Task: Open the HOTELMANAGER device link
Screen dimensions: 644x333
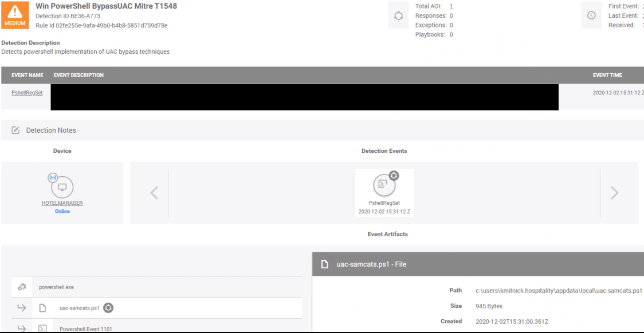Action: click(62, 204)
